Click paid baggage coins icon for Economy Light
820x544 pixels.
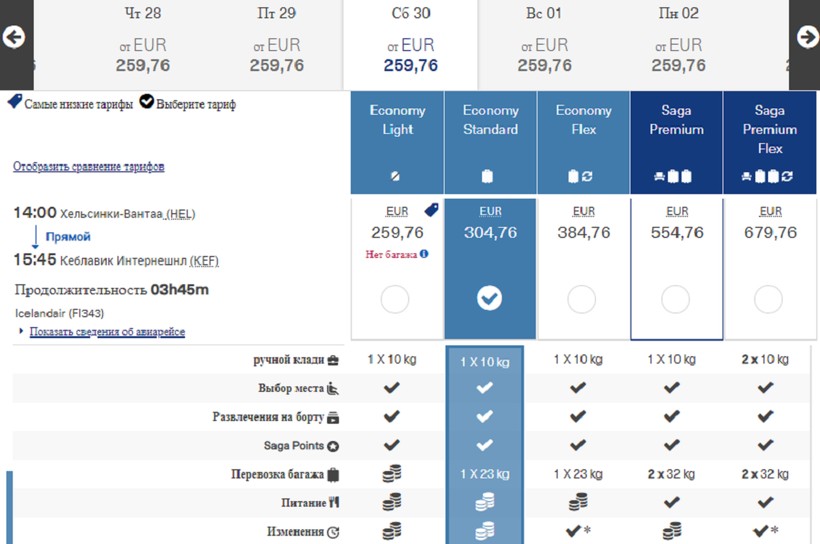(392, 475)
